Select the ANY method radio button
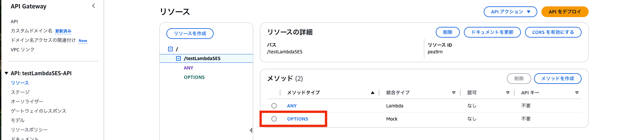This screenshot has width=644, height=140. click(x=274, y=106)
